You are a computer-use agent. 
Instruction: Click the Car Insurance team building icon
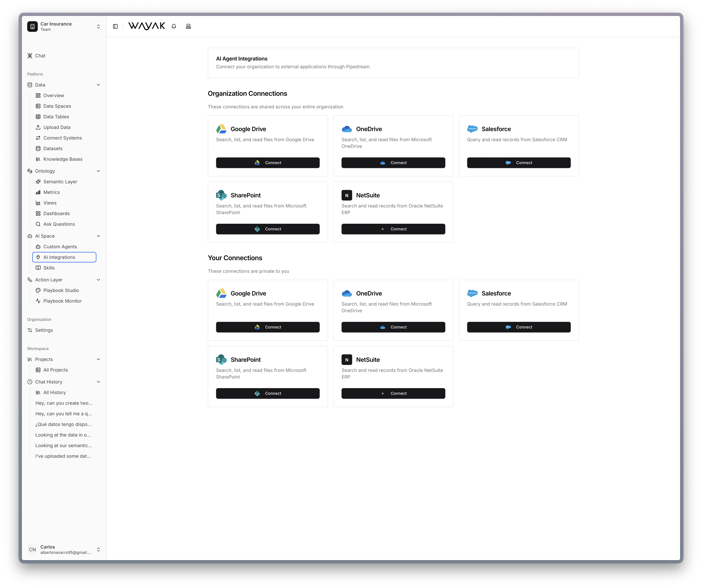click(x=32, y=26)
